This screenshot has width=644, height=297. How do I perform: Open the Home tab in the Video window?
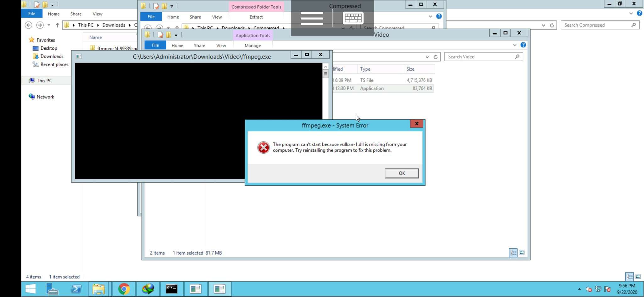pyautogui.click(x=177, y=46)
